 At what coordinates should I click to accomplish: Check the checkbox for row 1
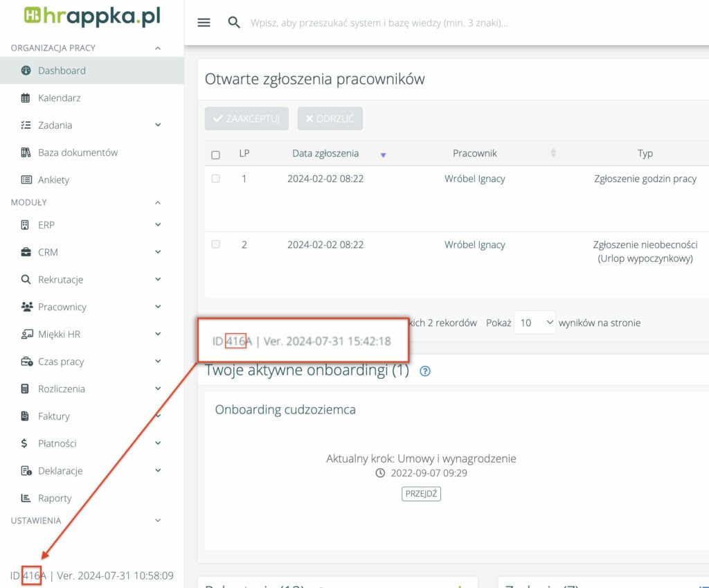point(215,179)
